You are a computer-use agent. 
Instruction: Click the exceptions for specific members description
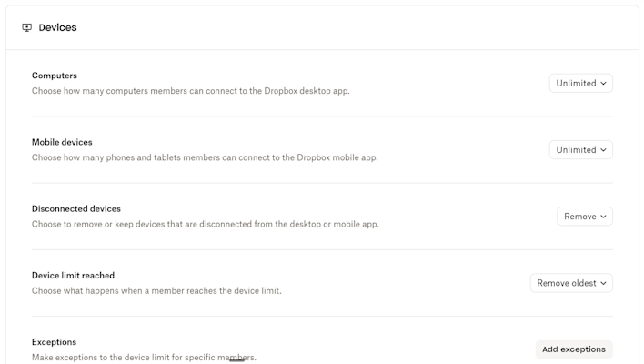point(144,358)
